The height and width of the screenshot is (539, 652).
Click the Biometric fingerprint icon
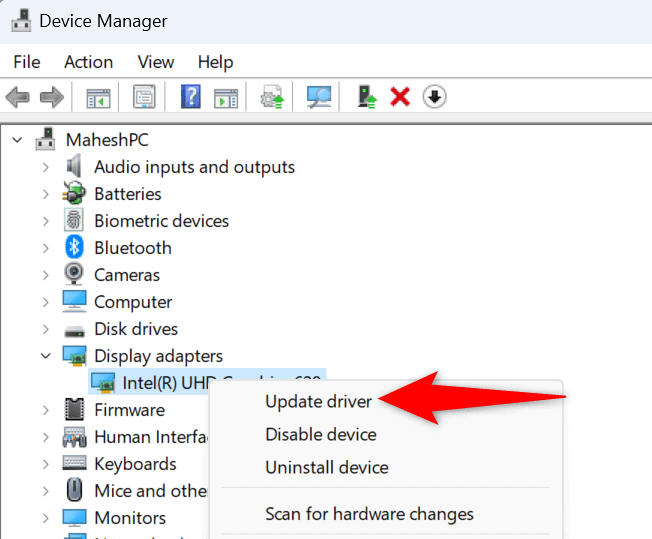coord(74,220)
